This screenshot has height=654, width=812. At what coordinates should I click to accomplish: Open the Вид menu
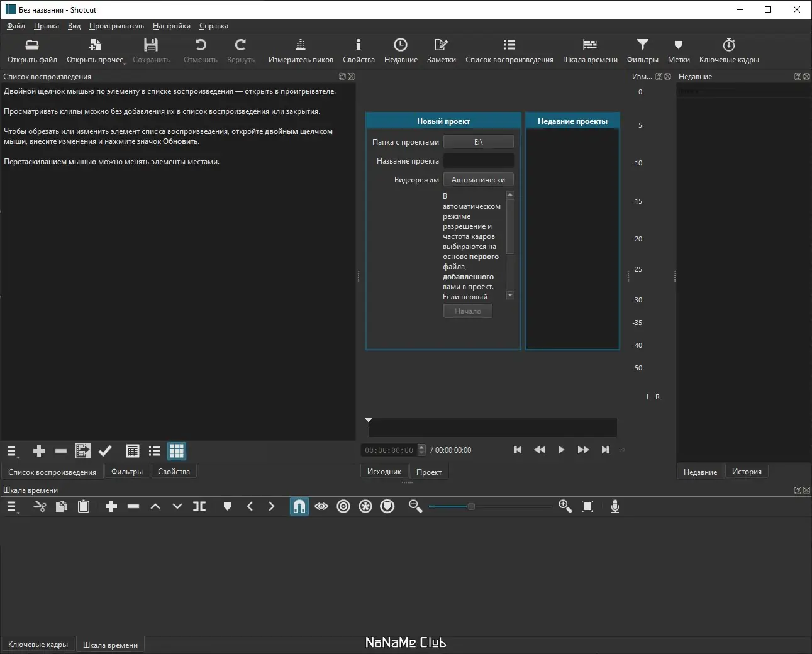pyautogui.click(x=74, y=26)
